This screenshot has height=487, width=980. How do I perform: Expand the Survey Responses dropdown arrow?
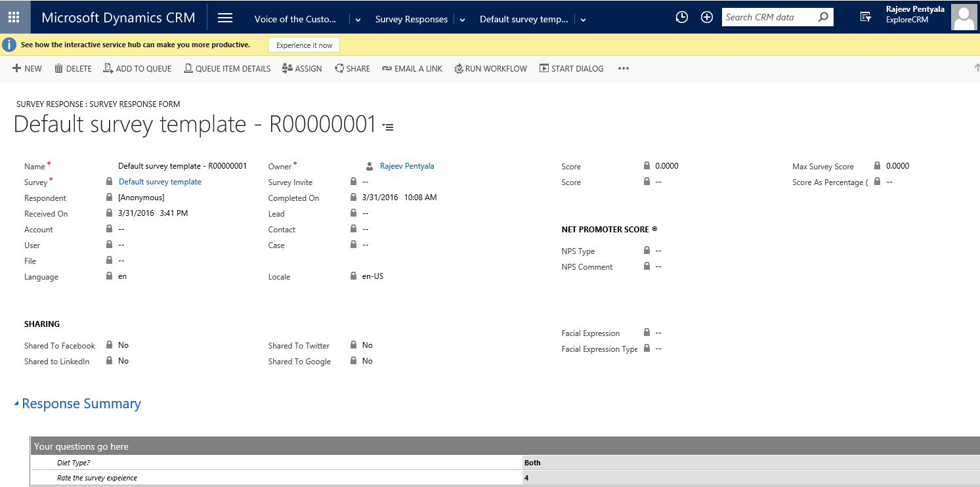click(x=462, y=20)
